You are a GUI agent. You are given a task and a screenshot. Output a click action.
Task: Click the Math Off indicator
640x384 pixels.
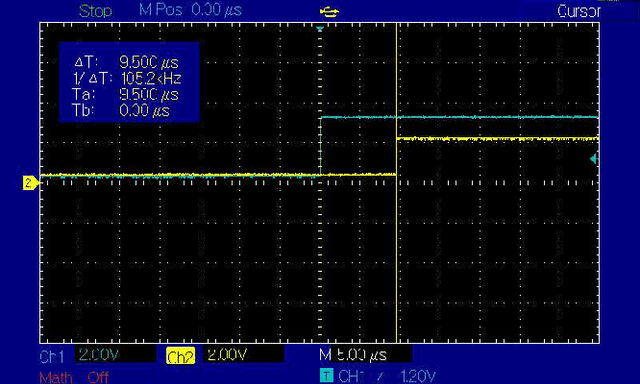[74, 377]
